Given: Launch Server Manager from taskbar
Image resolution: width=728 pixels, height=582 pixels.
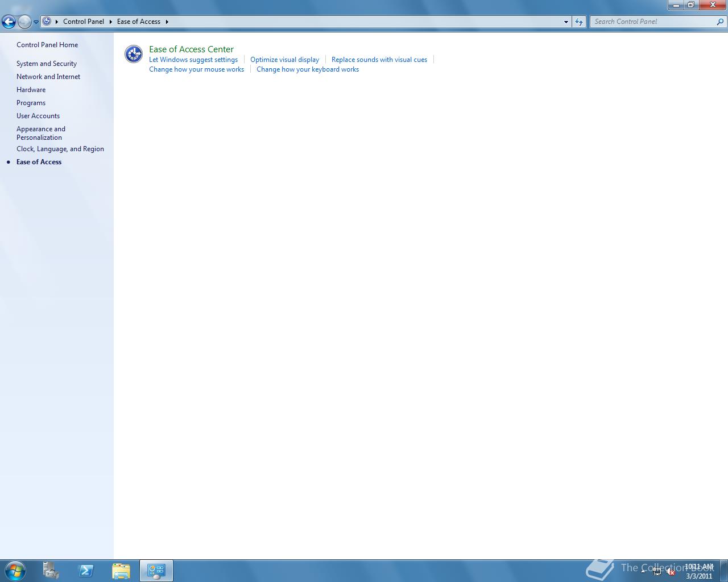Looking at the screenshot, I should (51, 571).
